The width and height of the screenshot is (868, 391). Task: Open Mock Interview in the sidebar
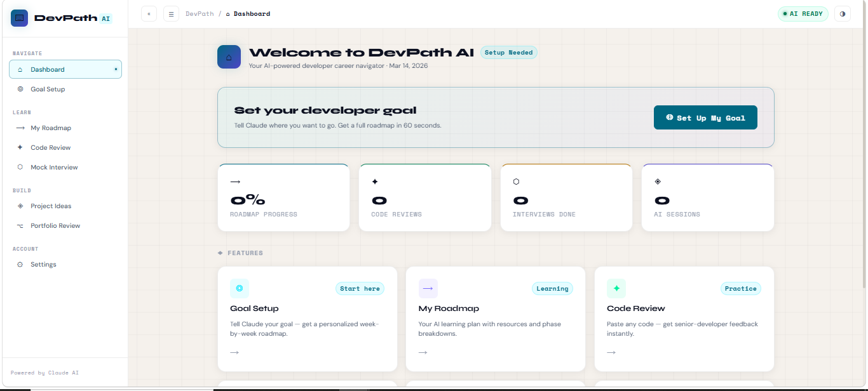65,168
